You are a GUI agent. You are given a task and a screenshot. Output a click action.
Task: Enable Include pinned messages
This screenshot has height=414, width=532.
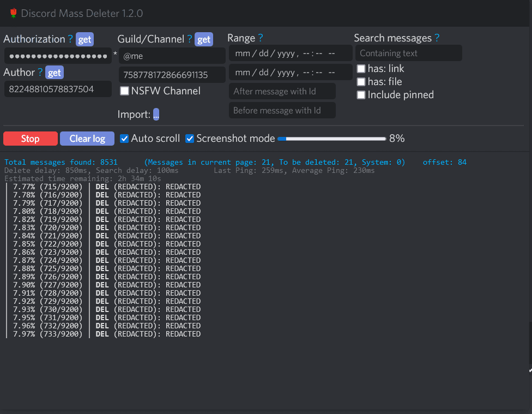(361, 94)
